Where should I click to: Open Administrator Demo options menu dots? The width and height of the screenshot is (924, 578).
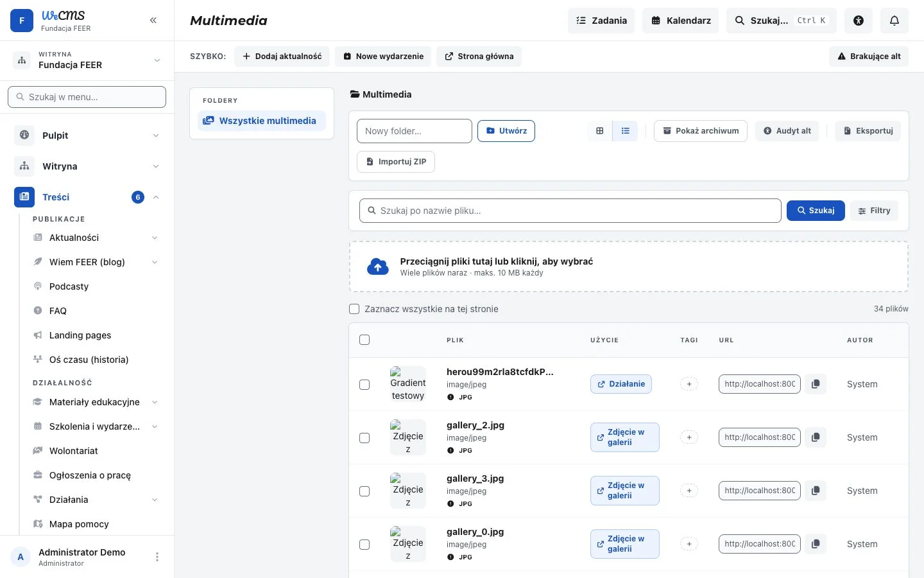coord(157,557)
